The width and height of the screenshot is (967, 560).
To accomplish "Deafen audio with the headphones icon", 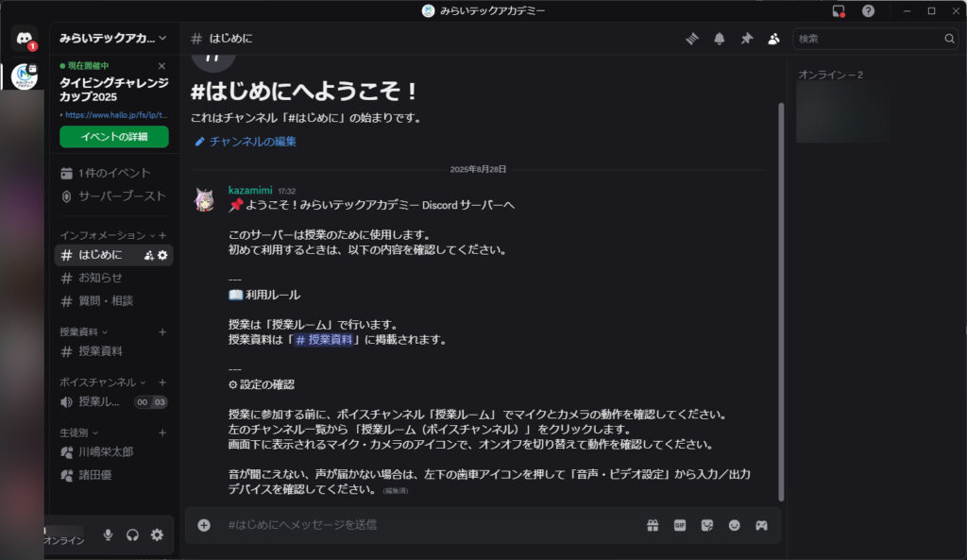I will (132, 535).
